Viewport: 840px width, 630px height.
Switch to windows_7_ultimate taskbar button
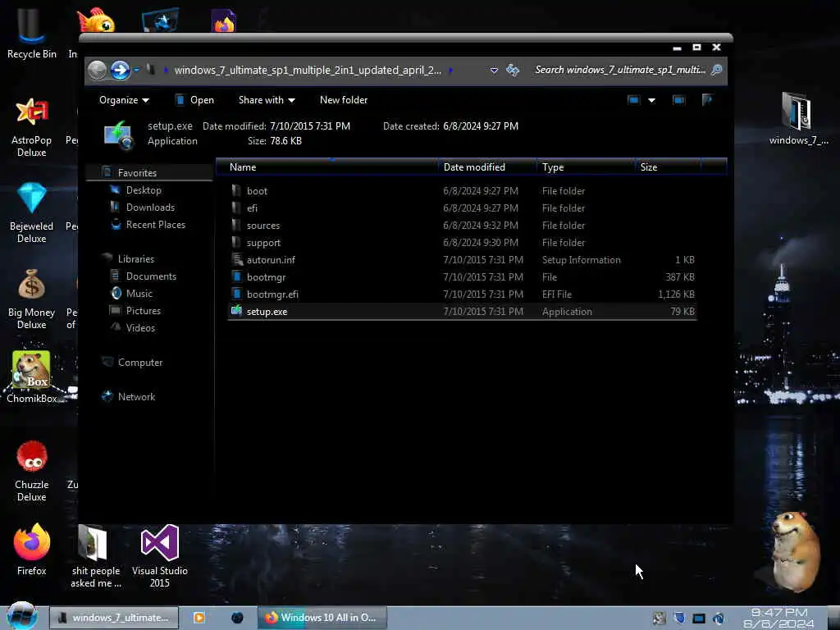[114, 618]
